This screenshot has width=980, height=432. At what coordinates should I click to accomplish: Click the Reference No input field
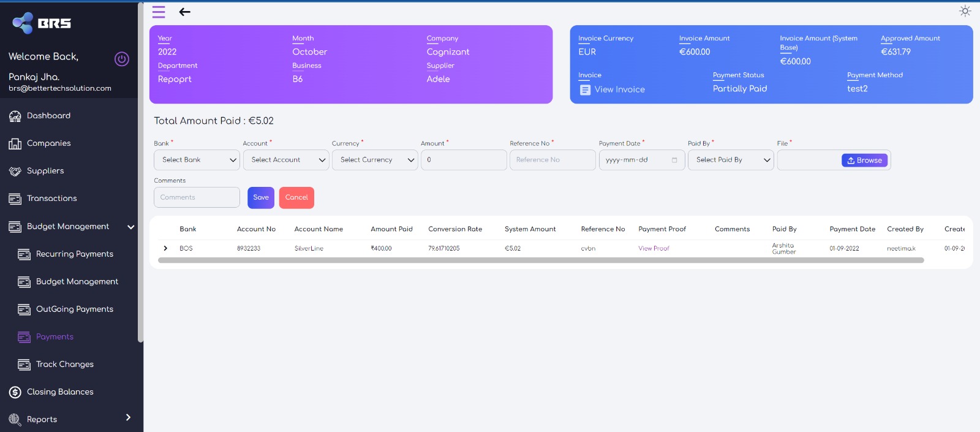(552, 160)
